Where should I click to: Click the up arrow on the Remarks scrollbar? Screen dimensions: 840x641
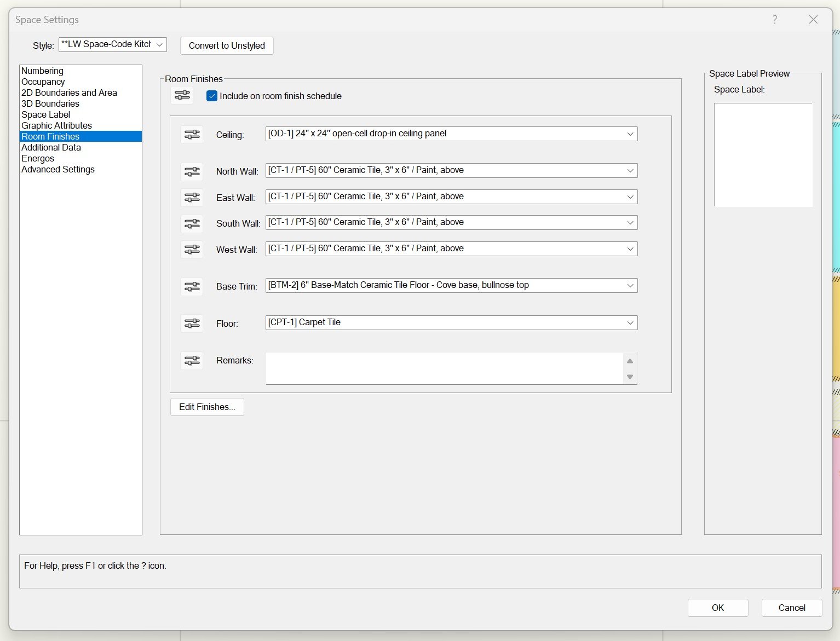point(630,361)
